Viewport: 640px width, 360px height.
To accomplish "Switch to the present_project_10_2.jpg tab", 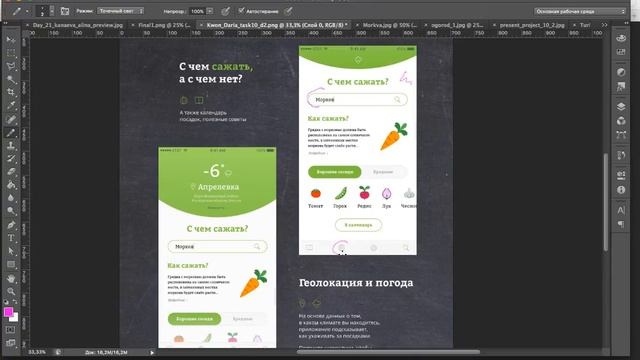I will pos(532,25).
